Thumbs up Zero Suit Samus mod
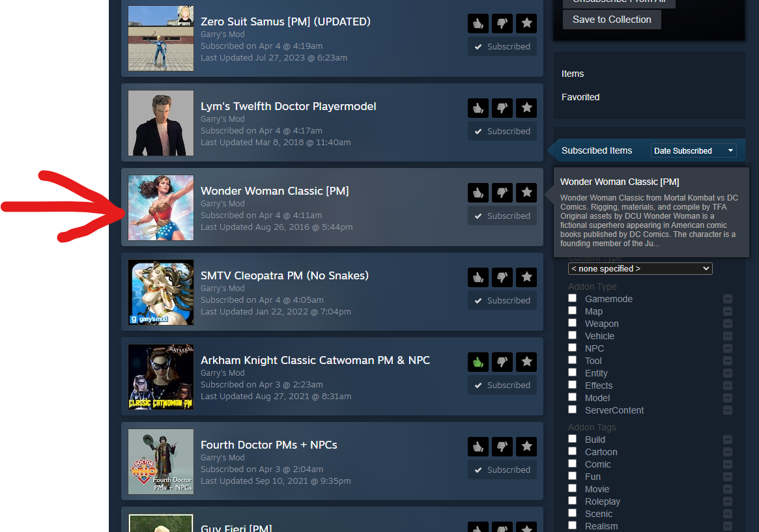Image resolution: width=759 pixels, height=532 pixels. (x=478, y=23)
